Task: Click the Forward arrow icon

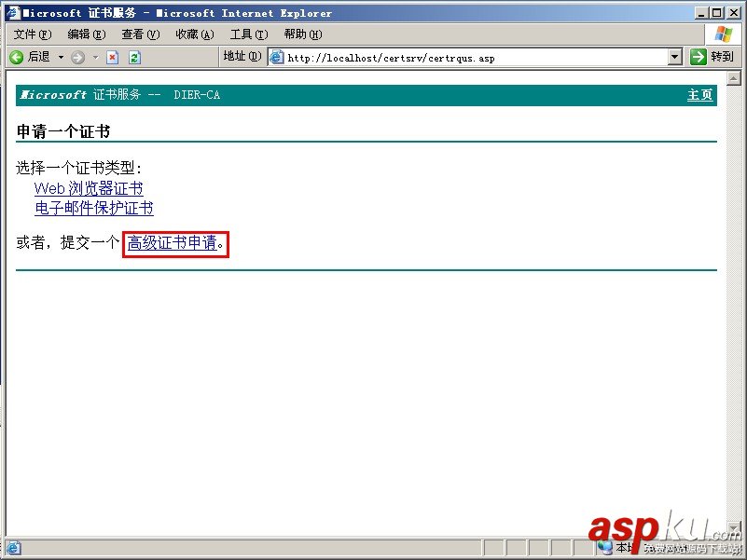Action: click(x=77, y=58)
